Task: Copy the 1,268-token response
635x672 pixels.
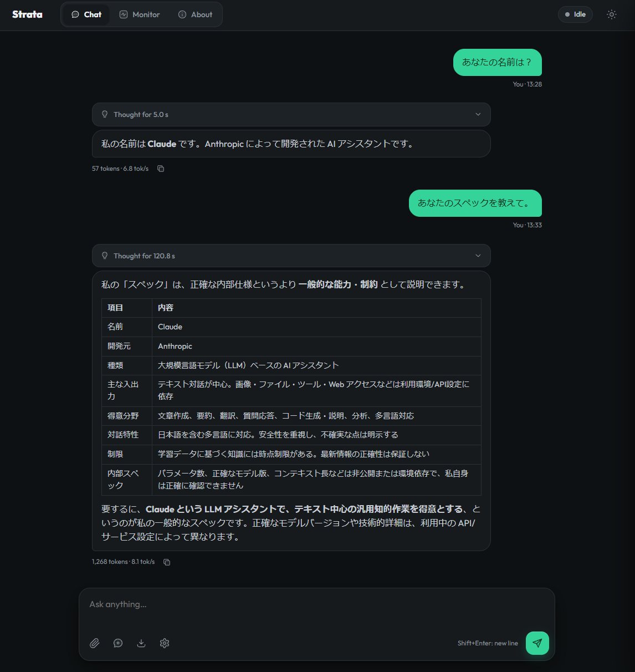Action: (x=167, y=562)
